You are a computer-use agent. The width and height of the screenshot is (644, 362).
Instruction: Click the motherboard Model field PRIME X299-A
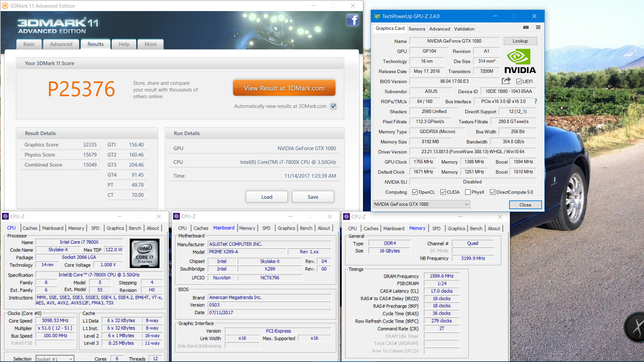(248, 251)
